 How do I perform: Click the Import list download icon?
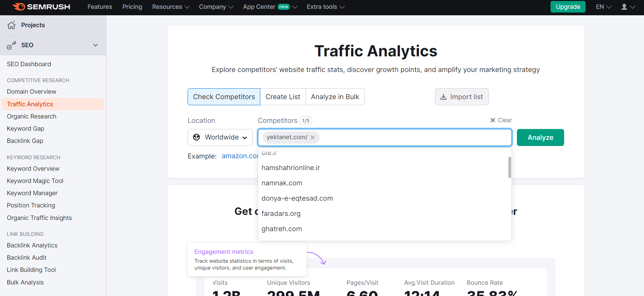pyautogui.click(x=443, y=97)
